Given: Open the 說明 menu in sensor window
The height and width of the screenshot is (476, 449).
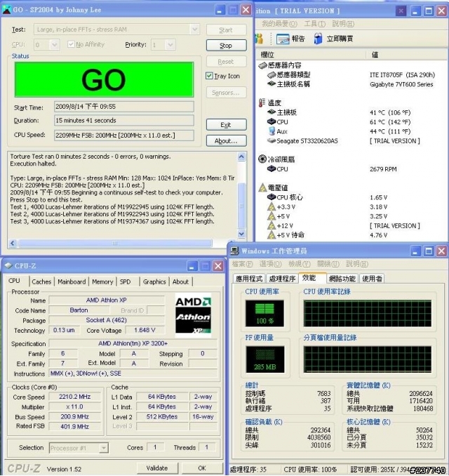Looking at the screenshot, I should tap(343, 24).
